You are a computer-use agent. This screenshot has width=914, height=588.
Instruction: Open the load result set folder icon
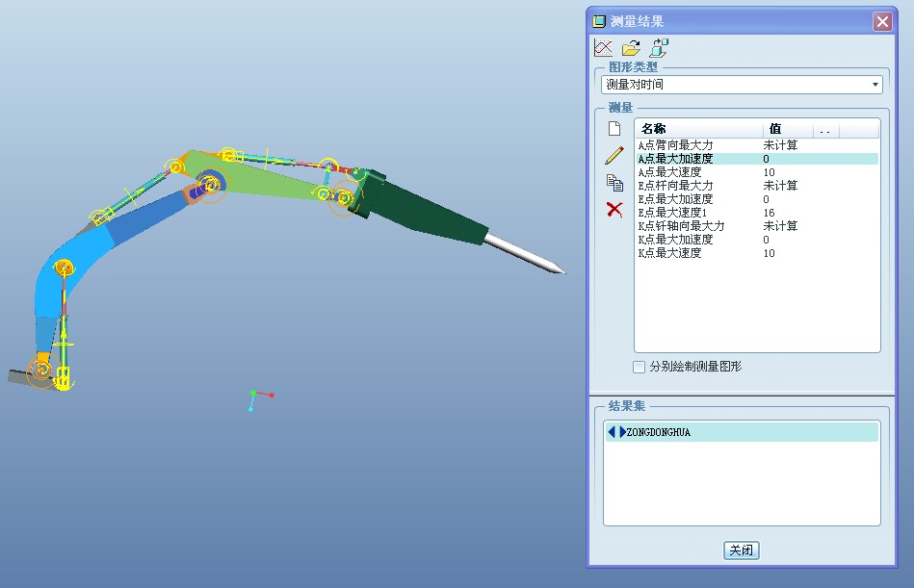[x=631, y=48]
